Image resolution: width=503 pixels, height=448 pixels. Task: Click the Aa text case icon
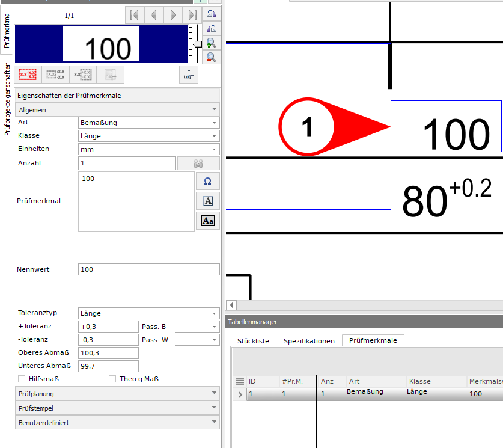207,221
